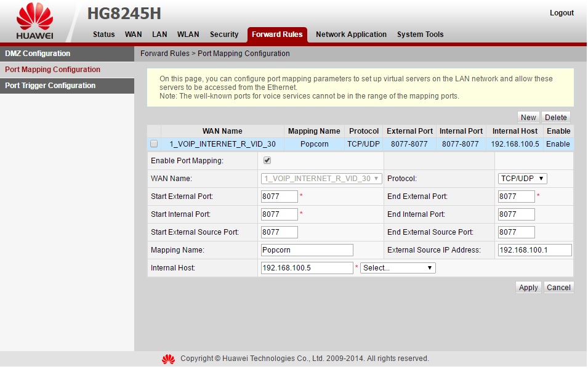Click the Cancel button
Viewport: 588px width, 369px height.
pos(558,288)
